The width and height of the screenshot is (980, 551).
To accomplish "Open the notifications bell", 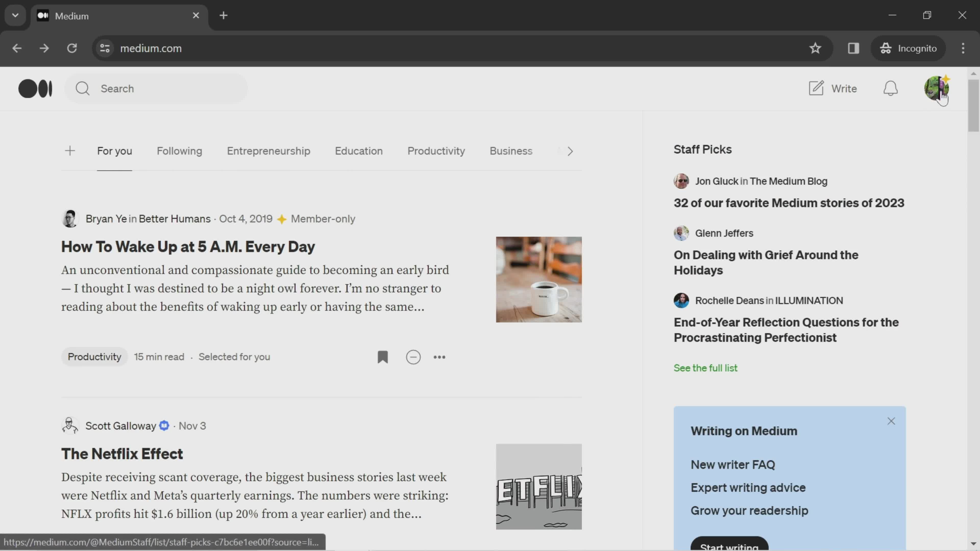I will click(890, 89).
